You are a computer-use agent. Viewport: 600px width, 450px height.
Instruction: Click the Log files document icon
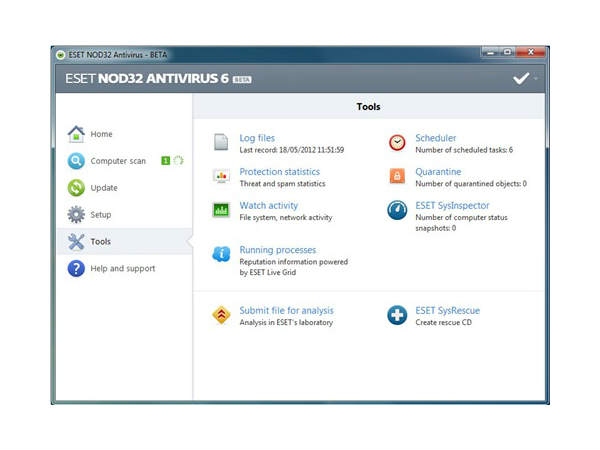tap(221, 142)
